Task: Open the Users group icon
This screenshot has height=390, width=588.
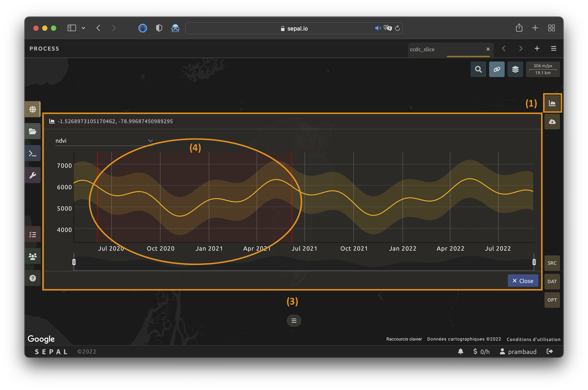Action: [32, 256]
